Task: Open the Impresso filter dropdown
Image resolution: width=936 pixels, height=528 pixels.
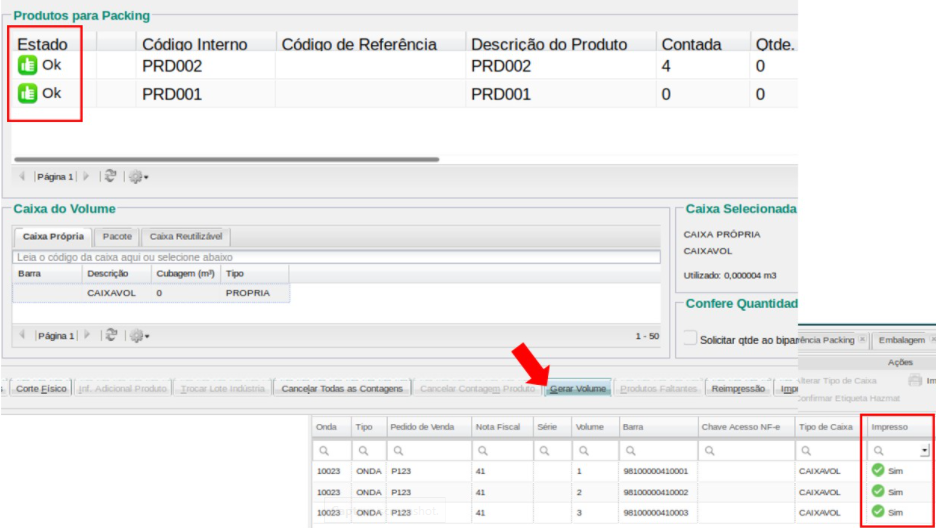Action: (925, 450)
